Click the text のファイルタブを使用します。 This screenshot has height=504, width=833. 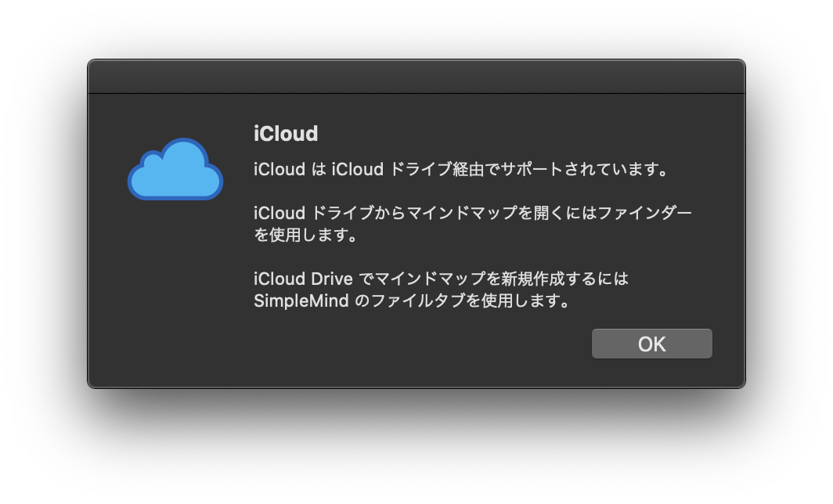point(461,301)
